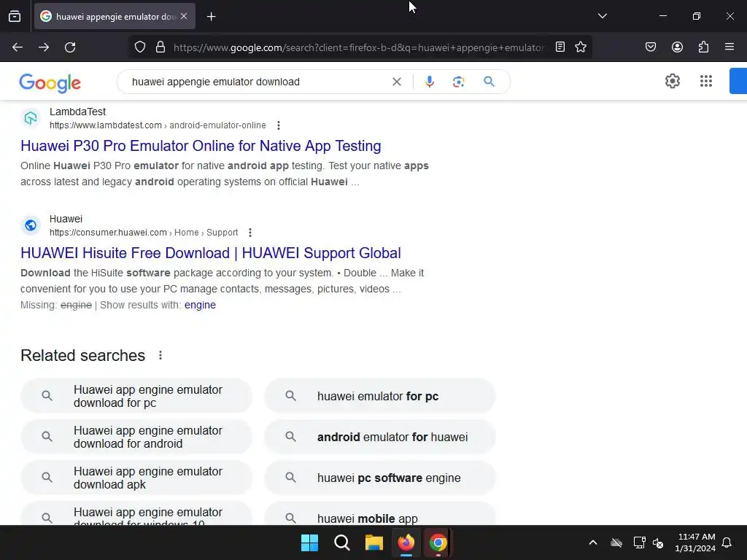Open the clock showing 11:47 AM
The width and height of the screenshot is (747, 560).
(695, 542)
